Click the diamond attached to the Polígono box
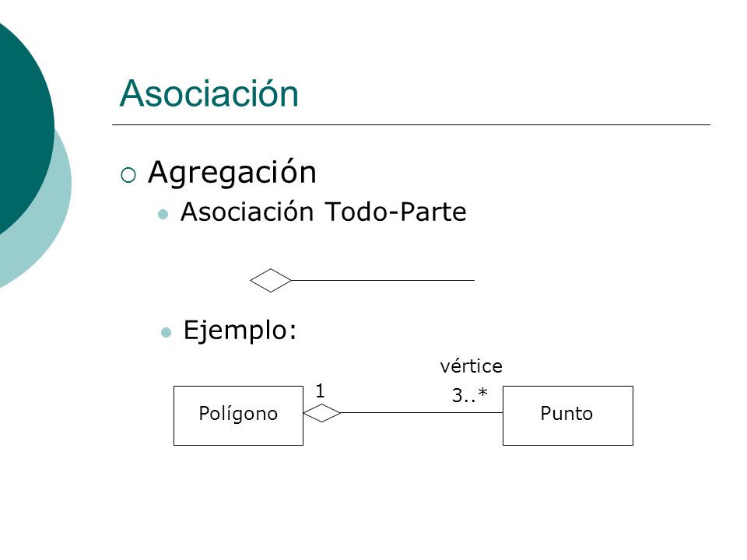This screenshot has width=747, height=560. (322, 413)
